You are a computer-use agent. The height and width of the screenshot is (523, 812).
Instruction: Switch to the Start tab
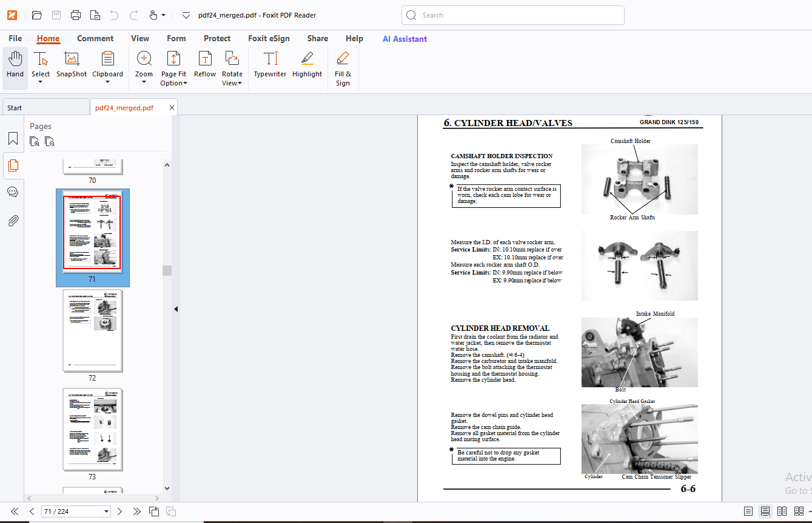45,108
